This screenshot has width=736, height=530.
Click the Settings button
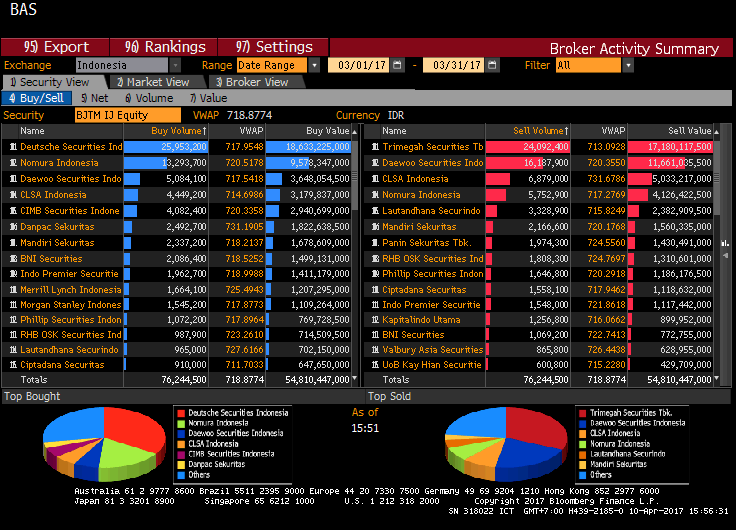[274, 47]
